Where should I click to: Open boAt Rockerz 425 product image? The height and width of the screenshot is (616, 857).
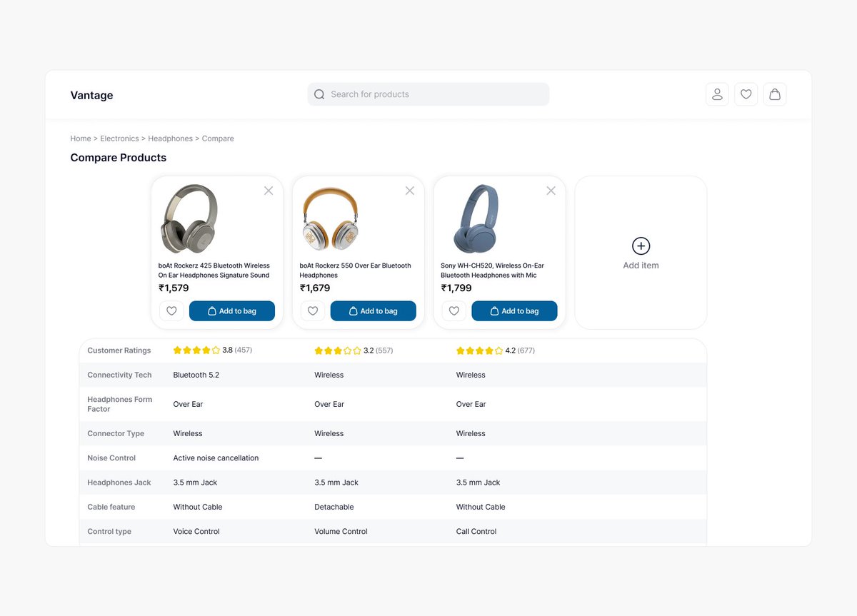pos(189,219)
